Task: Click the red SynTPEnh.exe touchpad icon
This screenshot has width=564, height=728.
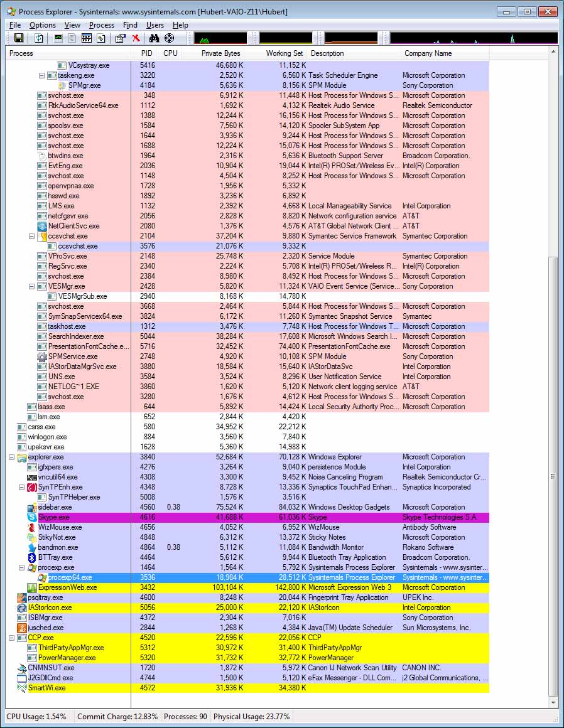Action: (32, 487)
